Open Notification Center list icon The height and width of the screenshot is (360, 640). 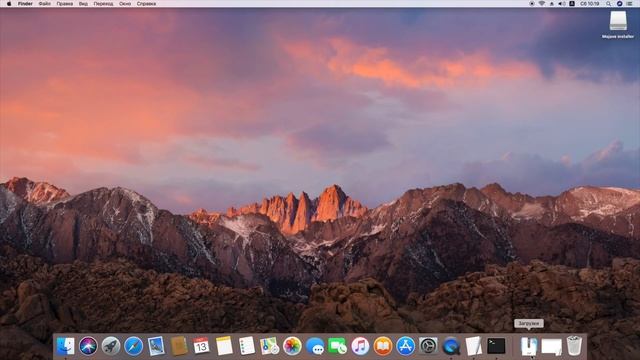click(630, 4)
